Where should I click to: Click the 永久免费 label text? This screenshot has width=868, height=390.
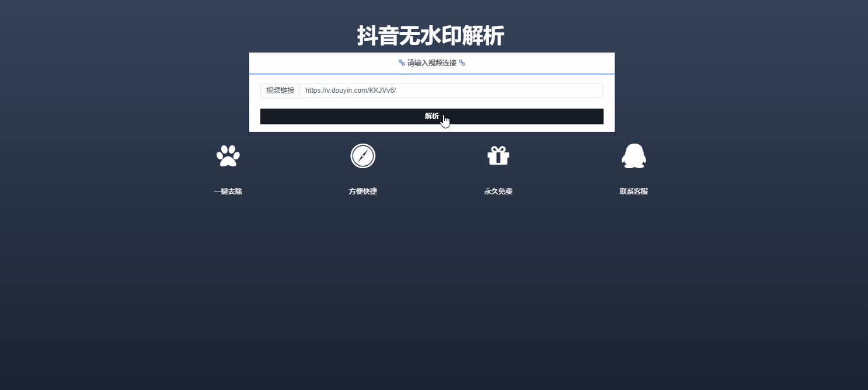point(498,191)
